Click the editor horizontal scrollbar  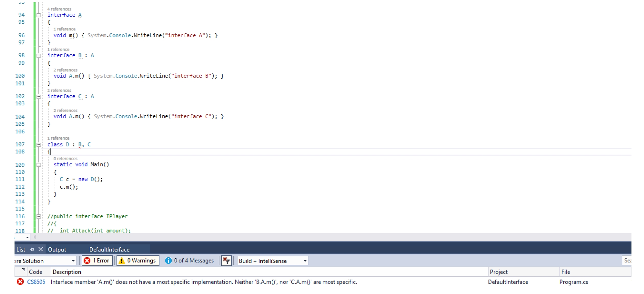point(313,237)
